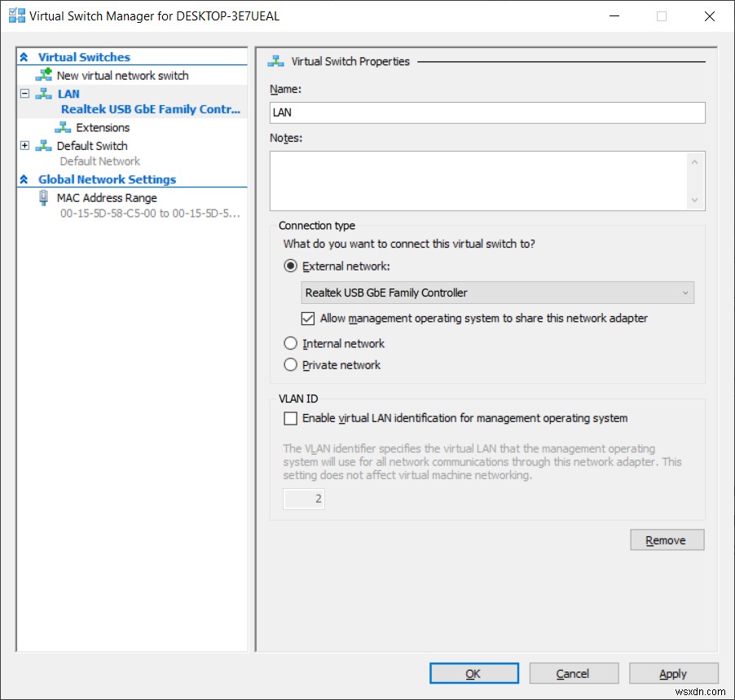The width and height of the screenshot is (735, 700).
Task: Open Extensions under the LAN switch
Action: 103,127
